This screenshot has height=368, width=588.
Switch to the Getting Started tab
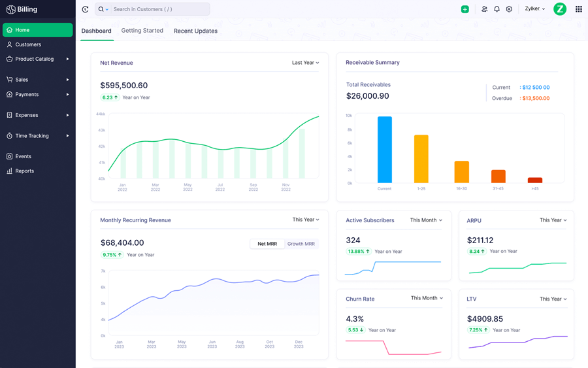[142, 31]
